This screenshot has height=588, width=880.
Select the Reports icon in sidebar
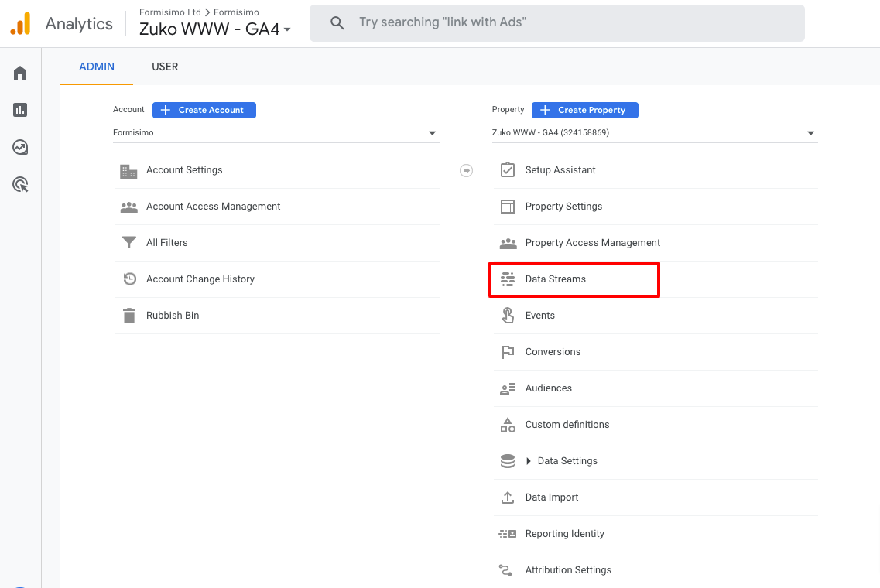pos(19,109)
